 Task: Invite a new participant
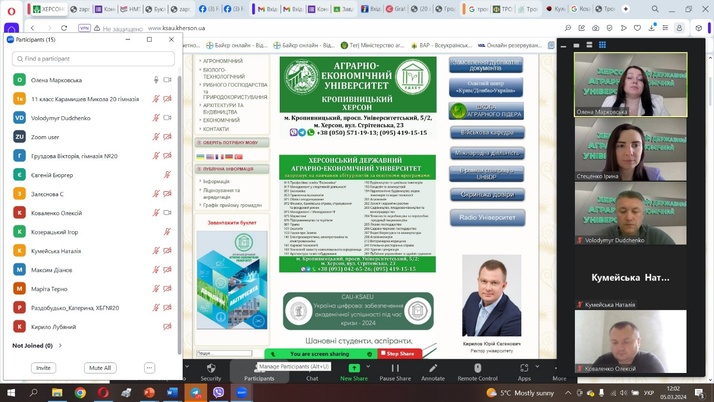(x=44, y=367)
